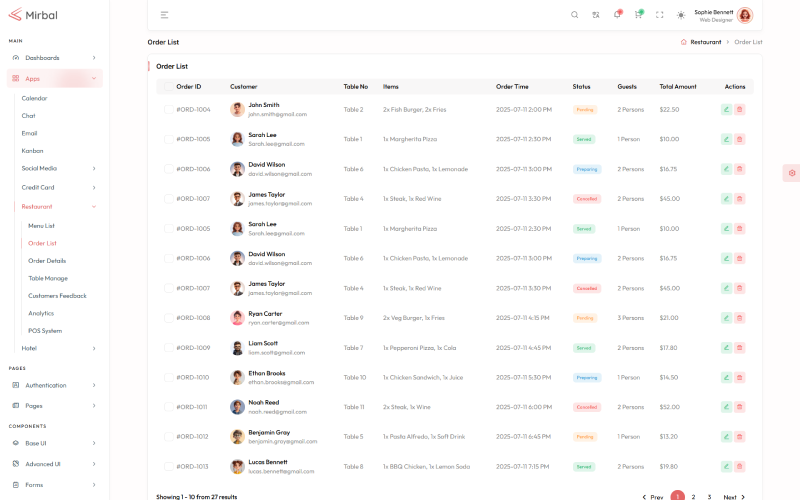The width and height of the screenshot is (800, 500).
Task: Edit order #ORD-1004 with pencil icon
Action: tap(726, 109)
